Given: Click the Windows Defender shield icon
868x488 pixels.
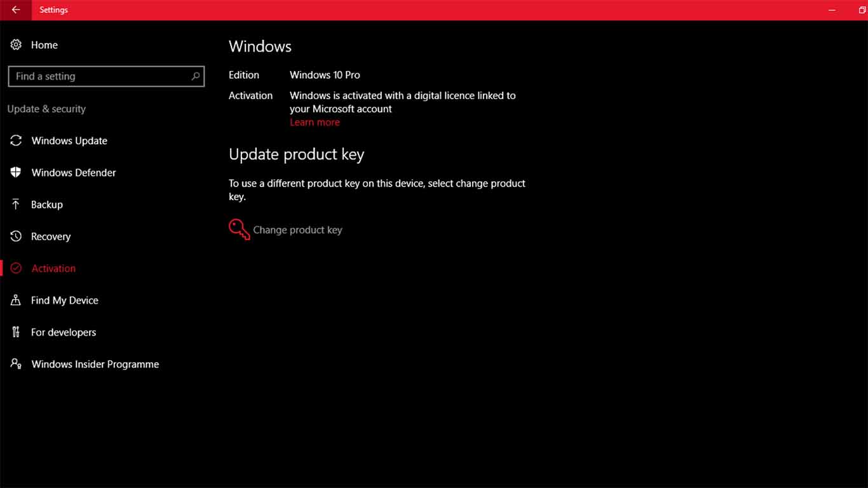Looking at the screenshot, I should point(16,172).
